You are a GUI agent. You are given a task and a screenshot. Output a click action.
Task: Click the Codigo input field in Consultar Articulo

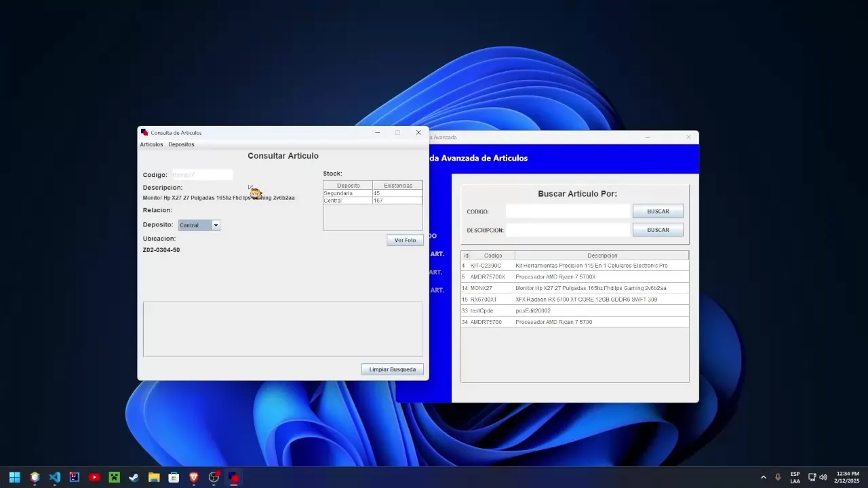pyautogui.click(x=202, y=175)
